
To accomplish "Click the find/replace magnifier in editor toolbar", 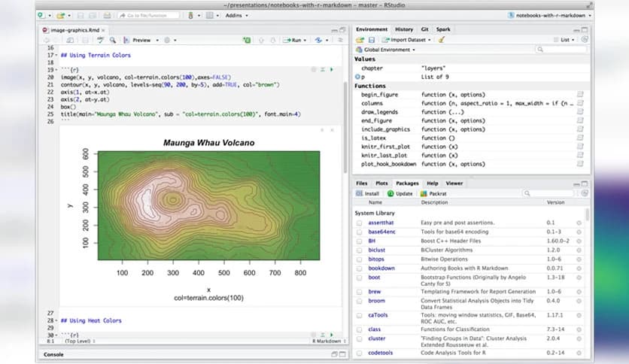I will point(112,40).
